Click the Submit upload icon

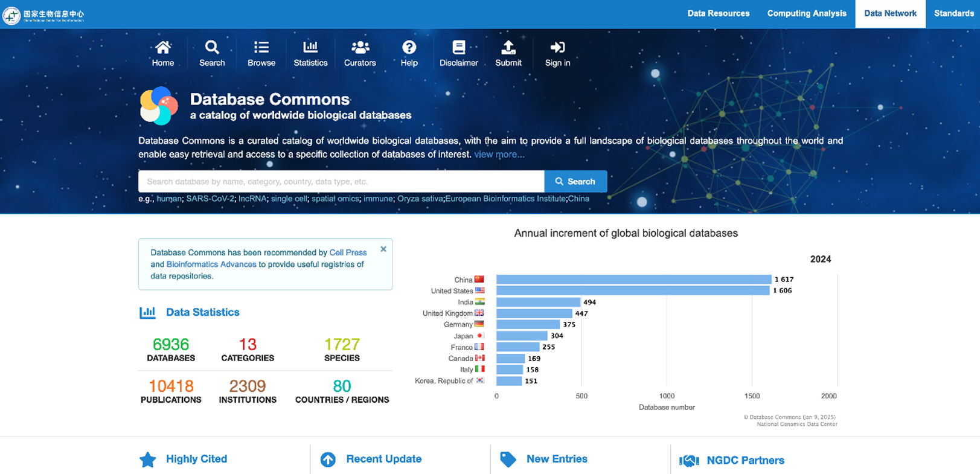tap(508, 47)
